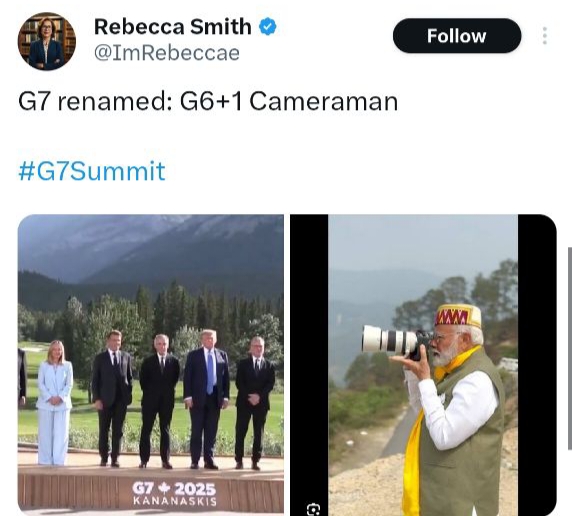Click the photographer's colorful patterned cap
The height and width of the screenshot is (516, 572).
coord(458,315)
